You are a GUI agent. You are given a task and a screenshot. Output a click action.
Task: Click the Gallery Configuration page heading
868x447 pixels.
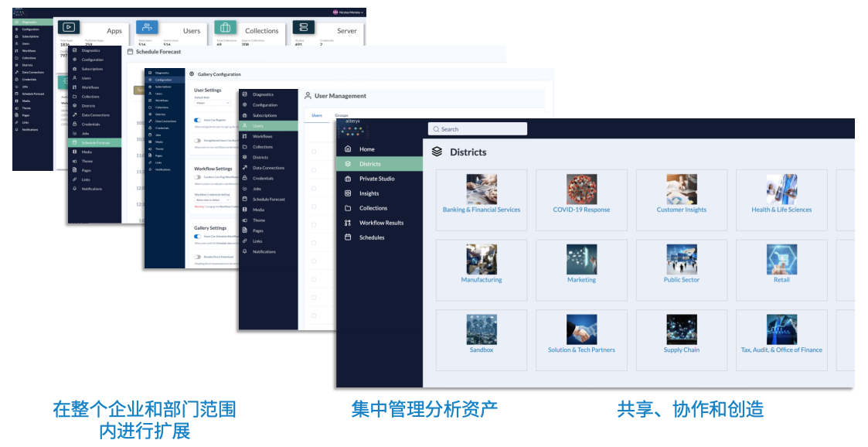220,74
